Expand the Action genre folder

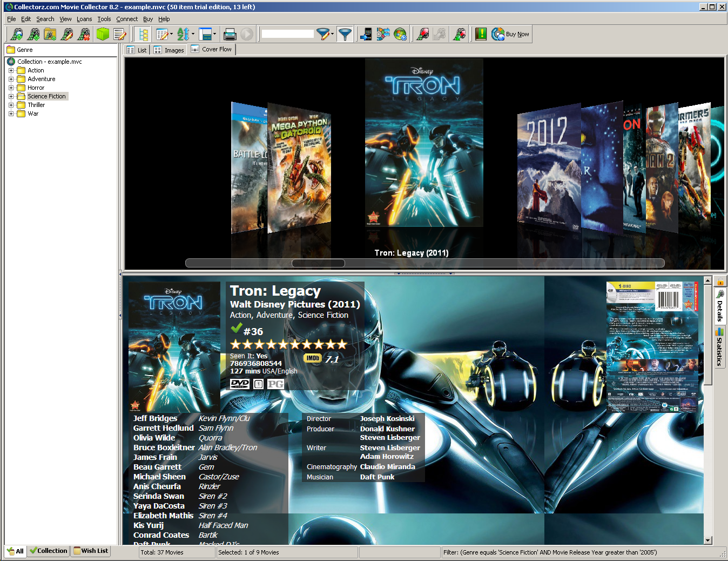(11, 70)
